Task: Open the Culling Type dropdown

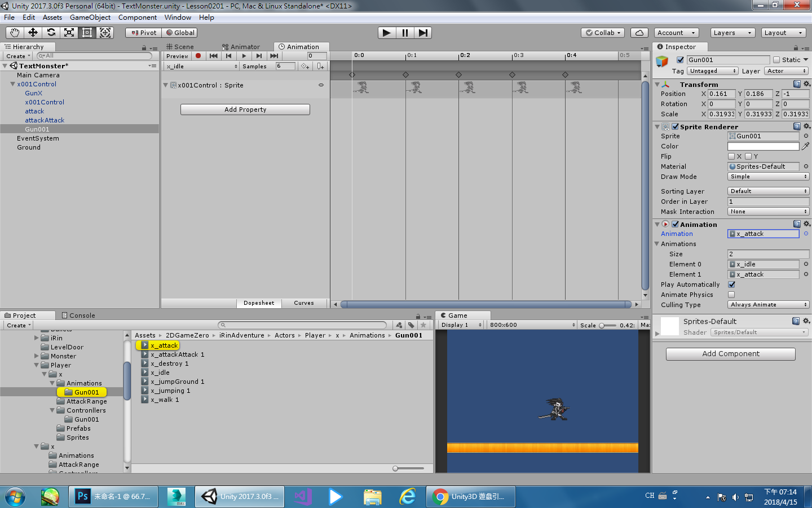Action: point(768,304)
